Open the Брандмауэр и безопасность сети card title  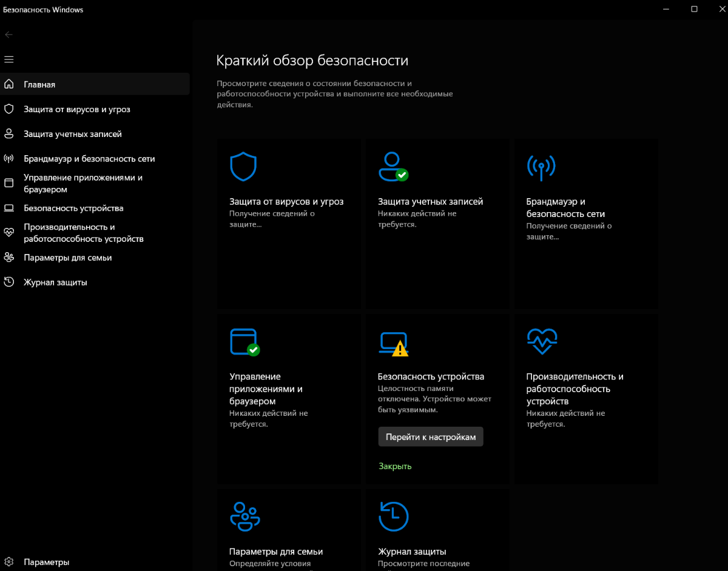coord(565,207)
